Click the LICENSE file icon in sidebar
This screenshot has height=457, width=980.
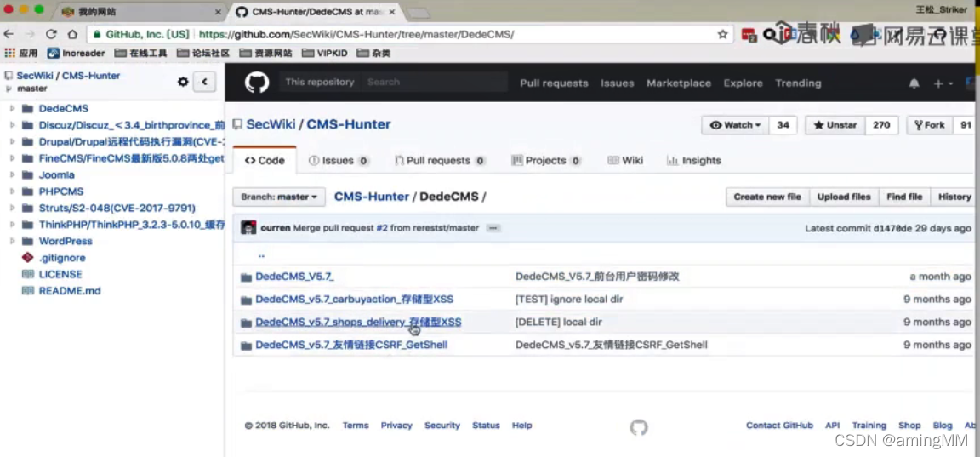pyautogui.click(x=27, y=274)
